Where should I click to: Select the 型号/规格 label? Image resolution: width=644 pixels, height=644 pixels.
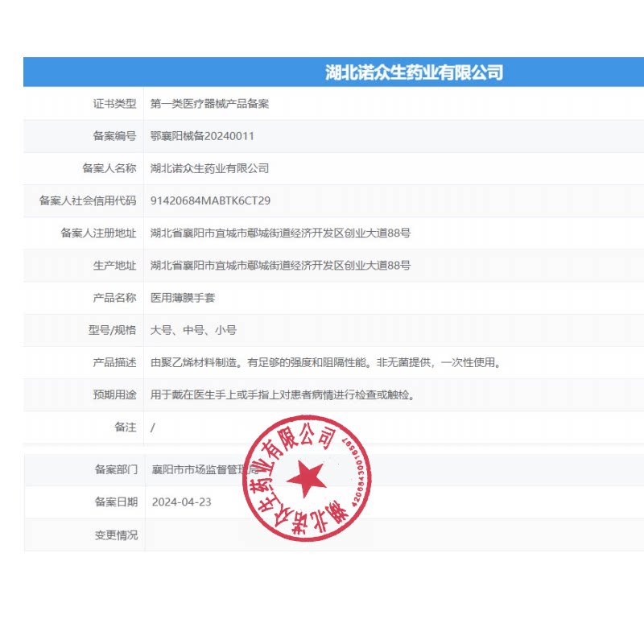(112, 330)
